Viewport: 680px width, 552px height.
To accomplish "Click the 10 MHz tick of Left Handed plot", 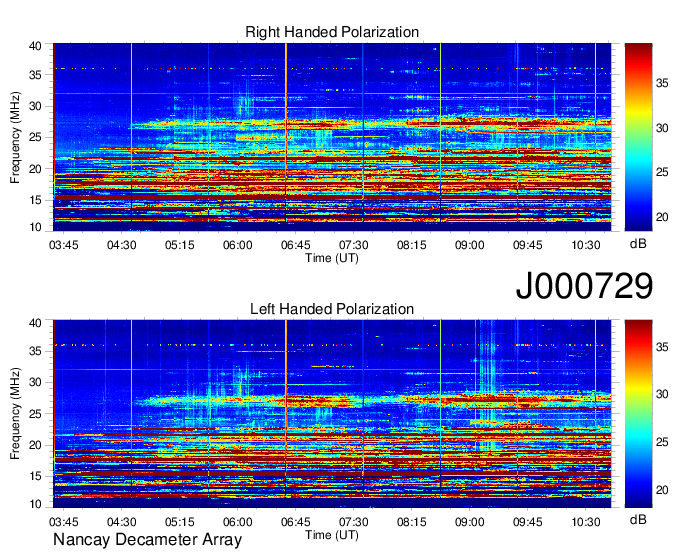I will 36,504.
